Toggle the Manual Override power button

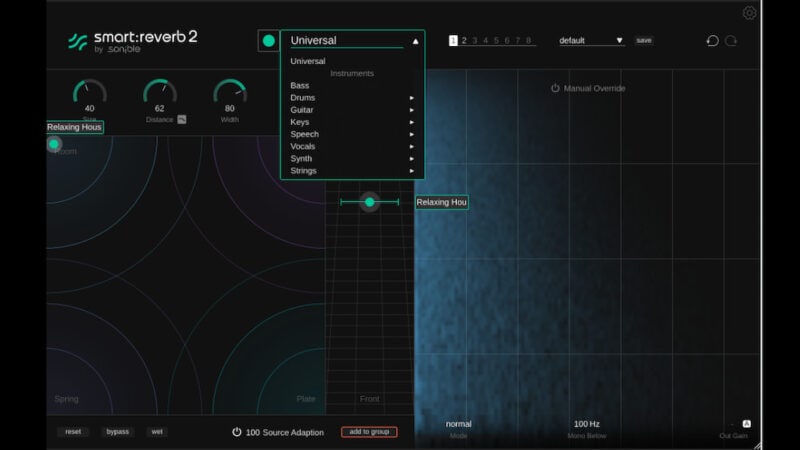(x=555, y=88)
